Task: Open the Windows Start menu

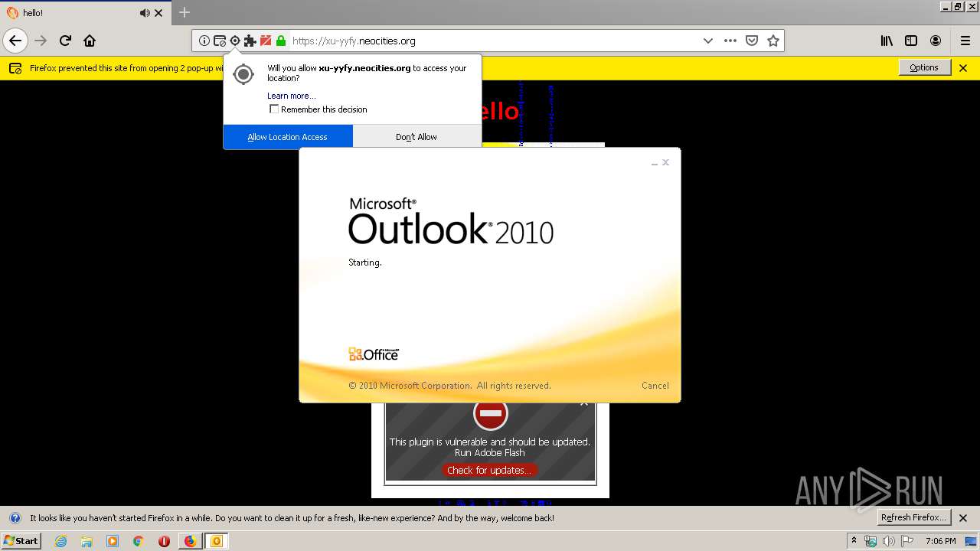Action: click(21, 541)
